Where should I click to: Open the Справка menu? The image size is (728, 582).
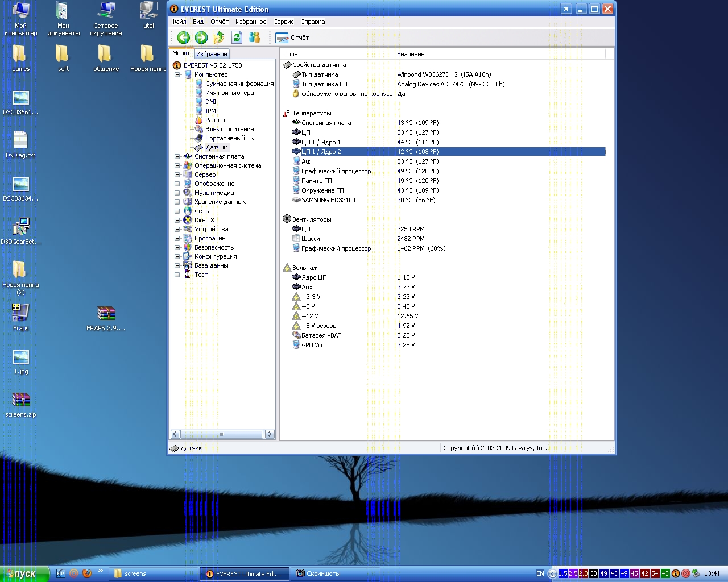pyautogui.click(x=313, y=22)
